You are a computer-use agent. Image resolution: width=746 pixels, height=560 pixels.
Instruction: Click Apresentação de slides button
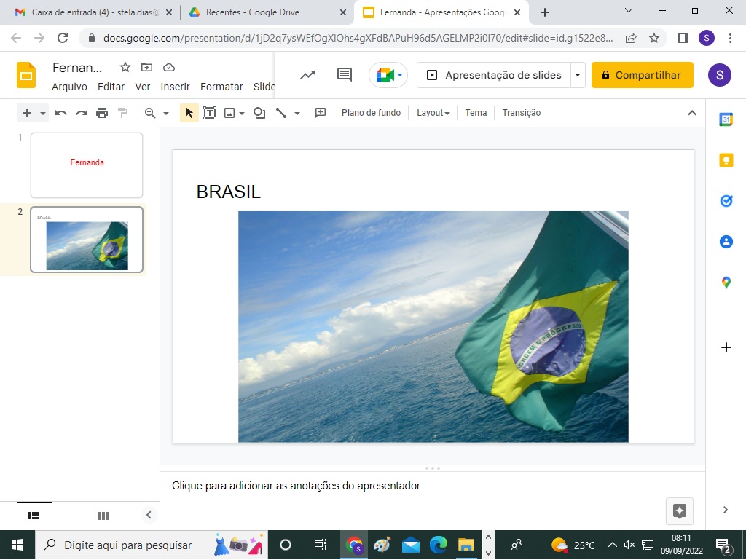click(x=495, y=75)
